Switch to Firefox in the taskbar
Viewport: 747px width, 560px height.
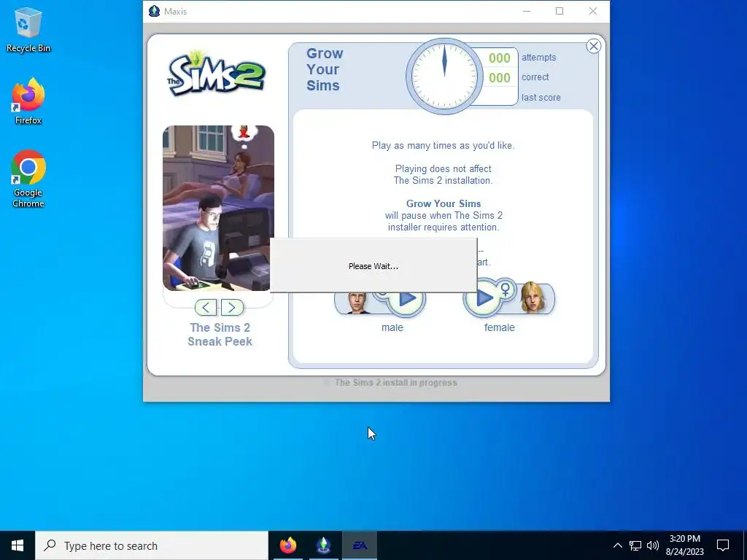287,545
